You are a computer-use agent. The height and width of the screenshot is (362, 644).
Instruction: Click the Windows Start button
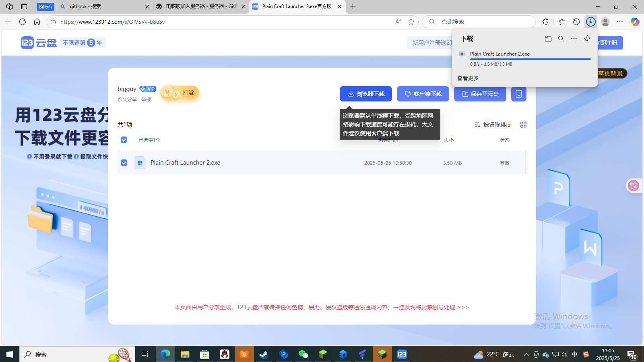coord(10,354)
